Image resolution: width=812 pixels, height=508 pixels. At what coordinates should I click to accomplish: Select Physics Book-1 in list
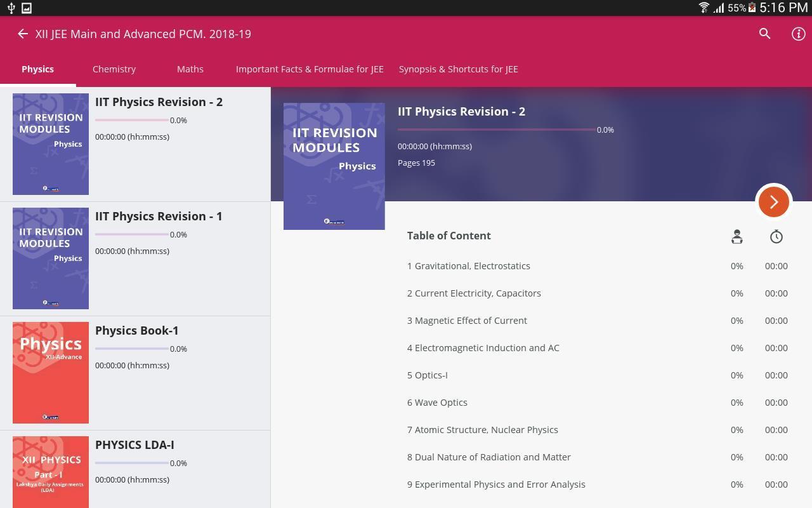point(135,373)
